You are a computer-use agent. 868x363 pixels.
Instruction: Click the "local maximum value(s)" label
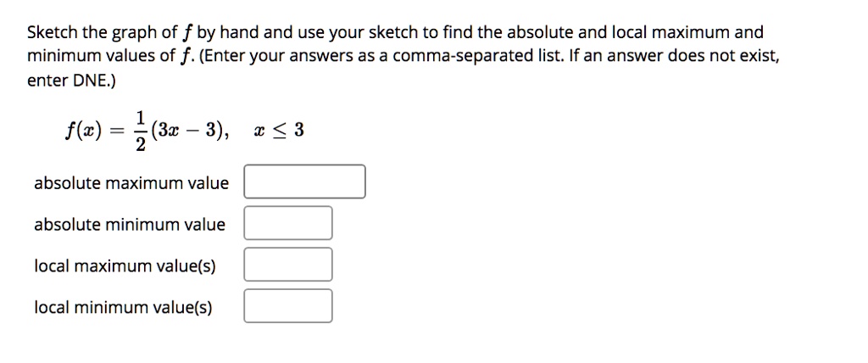click(x=125, y=266)
